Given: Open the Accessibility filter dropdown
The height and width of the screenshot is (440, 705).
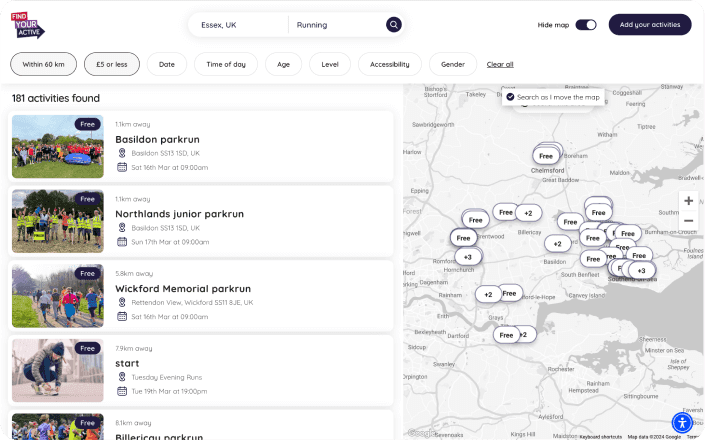Looking at the screenshot, I should tap(389, 64).
